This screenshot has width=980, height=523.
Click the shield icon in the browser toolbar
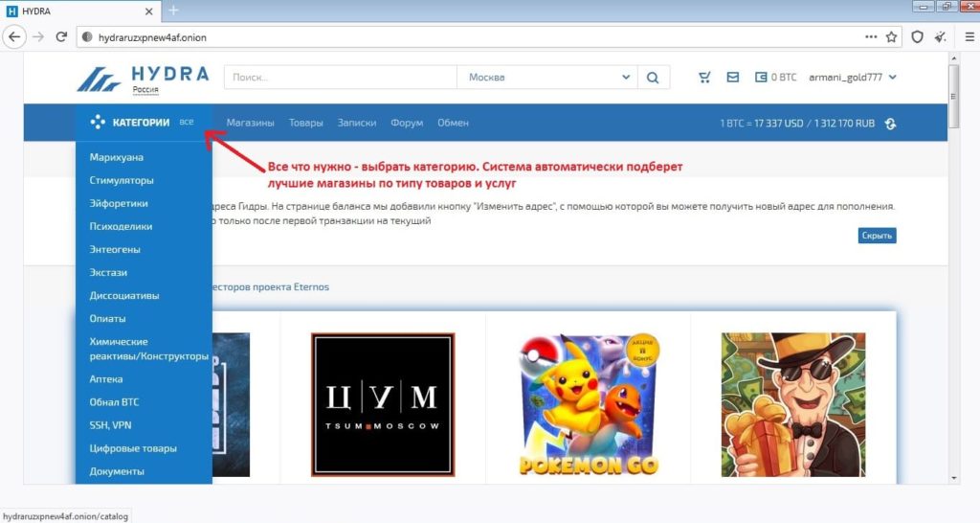coord(917,37)
